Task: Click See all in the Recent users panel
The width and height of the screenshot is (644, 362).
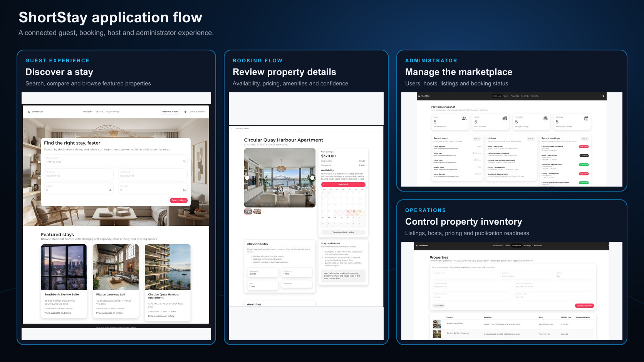Action: pyautogui.click(x=477, y=139)
